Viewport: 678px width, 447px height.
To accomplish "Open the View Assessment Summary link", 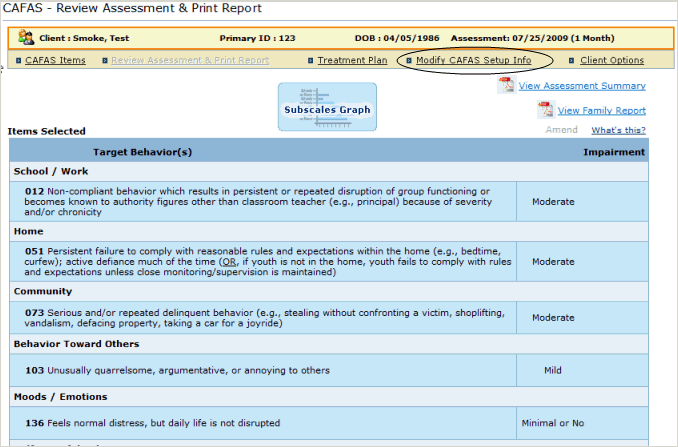I will [x=582, y=86].
